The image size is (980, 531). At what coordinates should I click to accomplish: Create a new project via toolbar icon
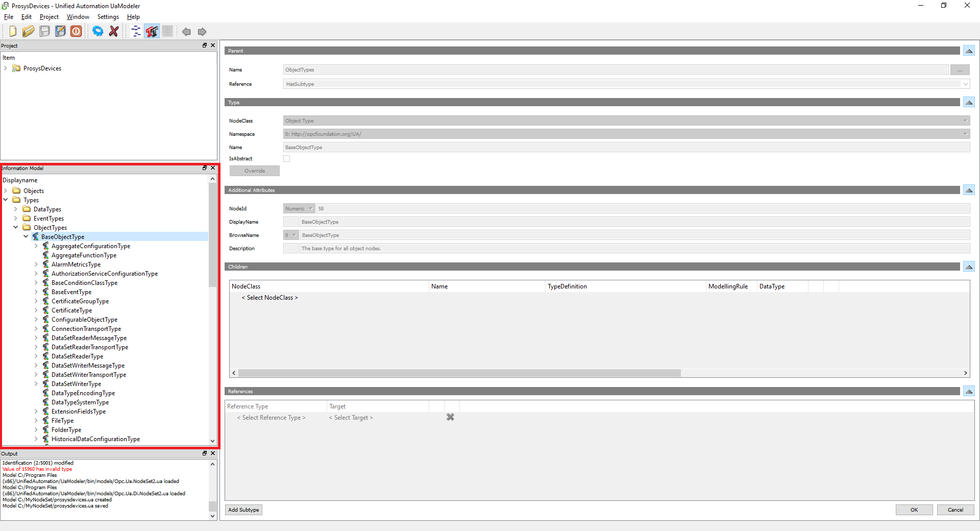12,31
